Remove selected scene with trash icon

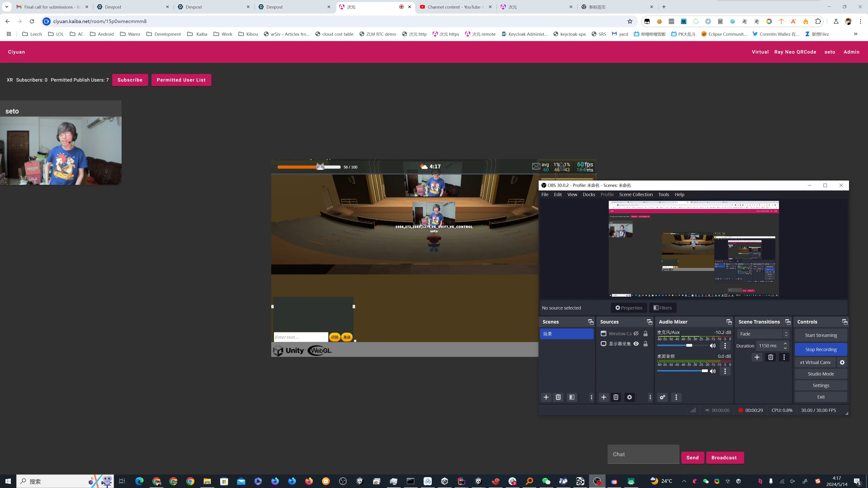(558, 397)
